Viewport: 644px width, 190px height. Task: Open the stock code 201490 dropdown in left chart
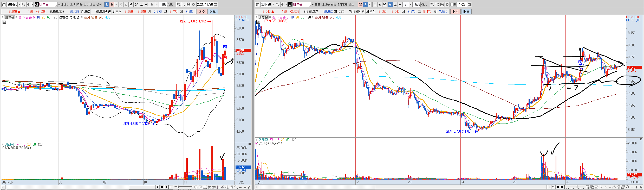tap(19, 4)
